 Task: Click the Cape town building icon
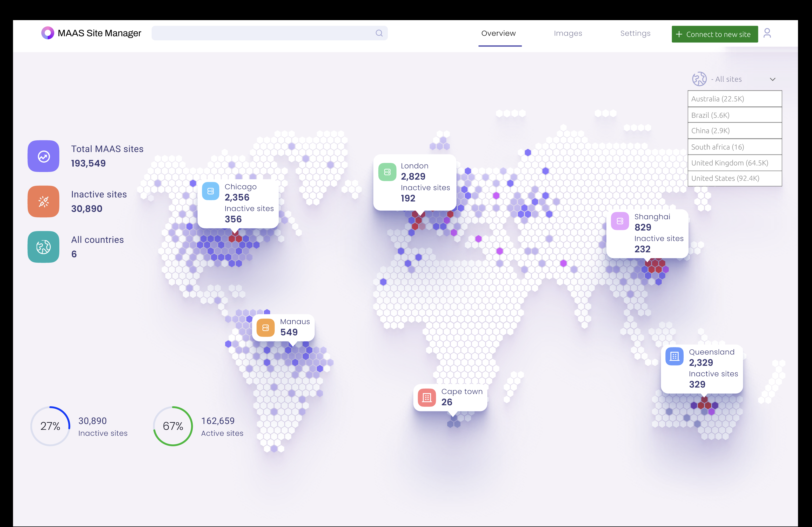click(427, 397)
